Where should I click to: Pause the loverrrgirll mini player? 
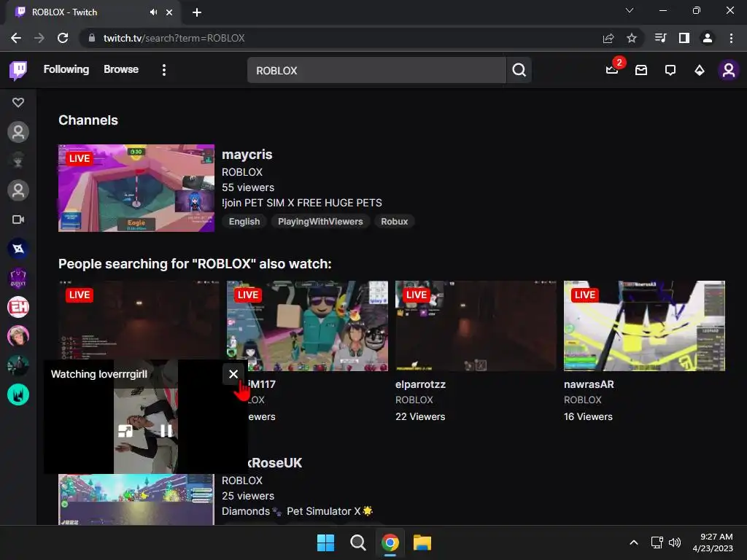(166, 431)
